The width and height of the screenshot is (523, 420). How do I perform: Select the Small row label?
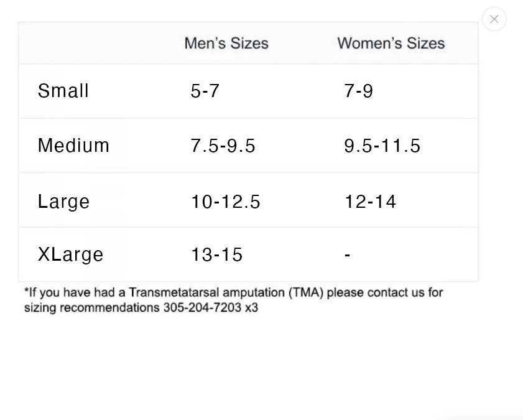coord(63,91)
